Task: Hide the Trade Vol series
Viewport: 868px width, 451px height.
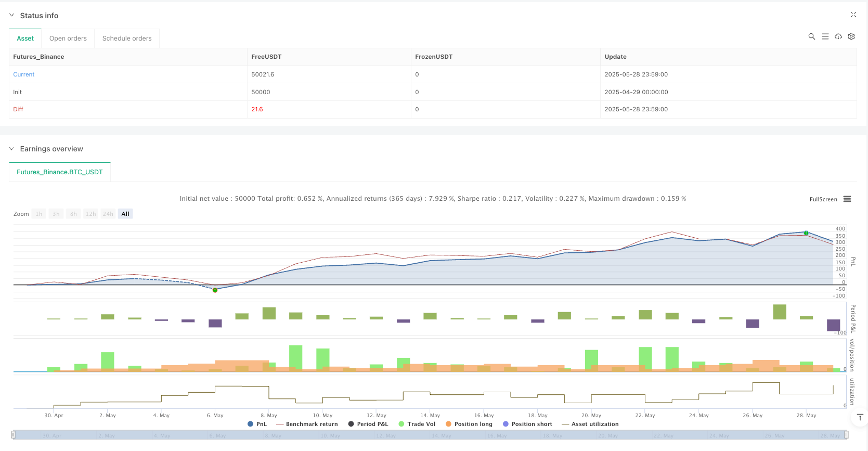Action: tap(417, 424)
